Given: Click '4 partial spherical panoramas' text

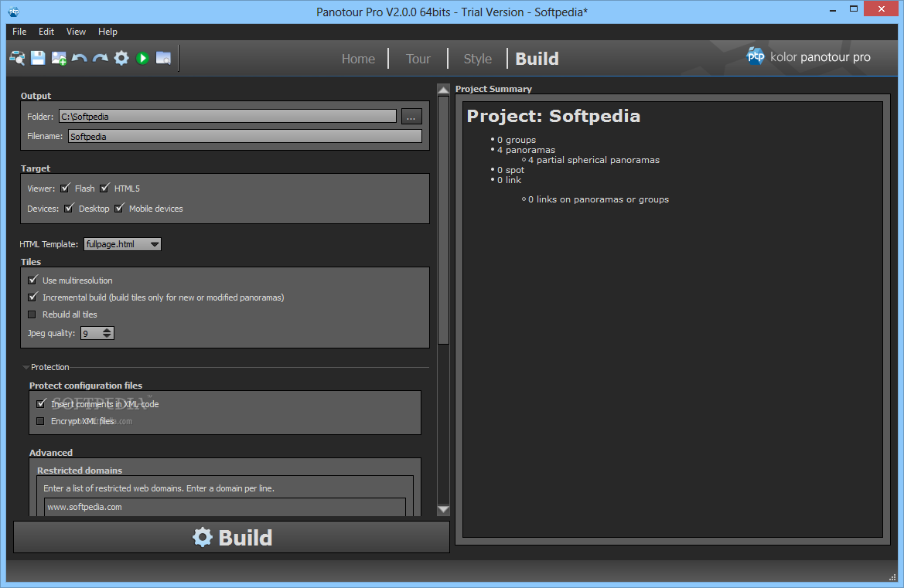Looking at the screenshot, I should click(x=594, y=160).
